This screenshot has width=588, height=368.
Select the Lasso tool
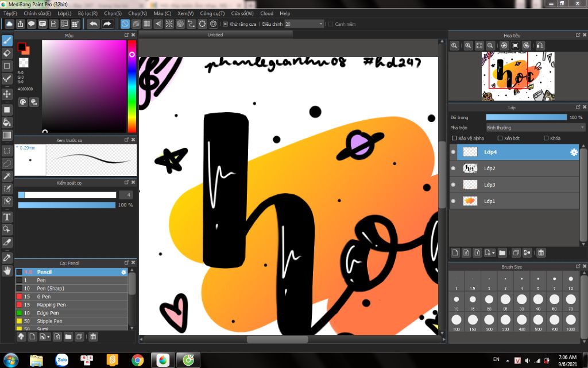[7, 164]
